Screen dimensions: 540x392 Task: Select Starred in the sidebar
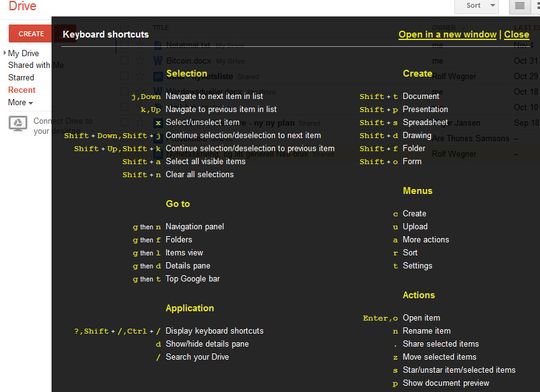click(x=21, y=78)
